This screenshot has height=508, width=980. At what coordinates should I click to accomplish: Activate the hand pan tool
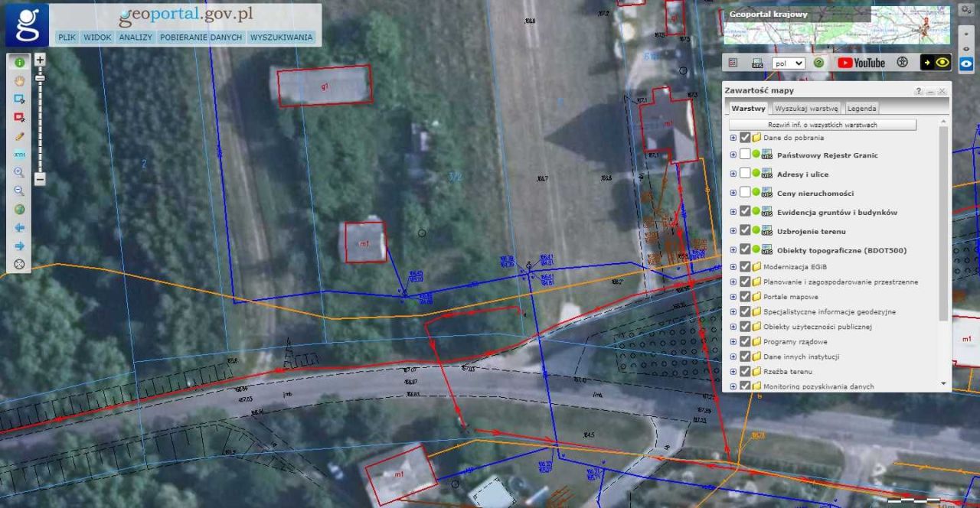point(19,81)
